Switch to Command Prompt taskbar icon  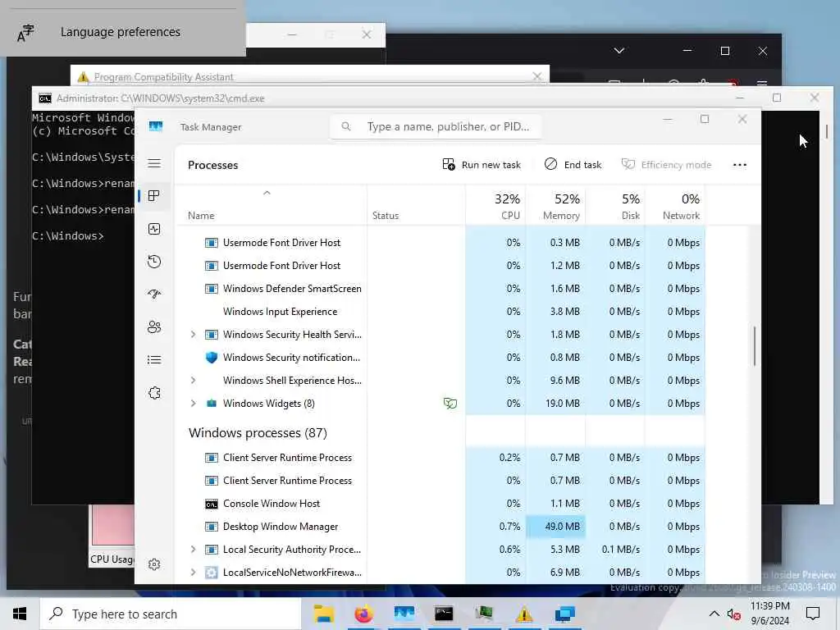444,614
